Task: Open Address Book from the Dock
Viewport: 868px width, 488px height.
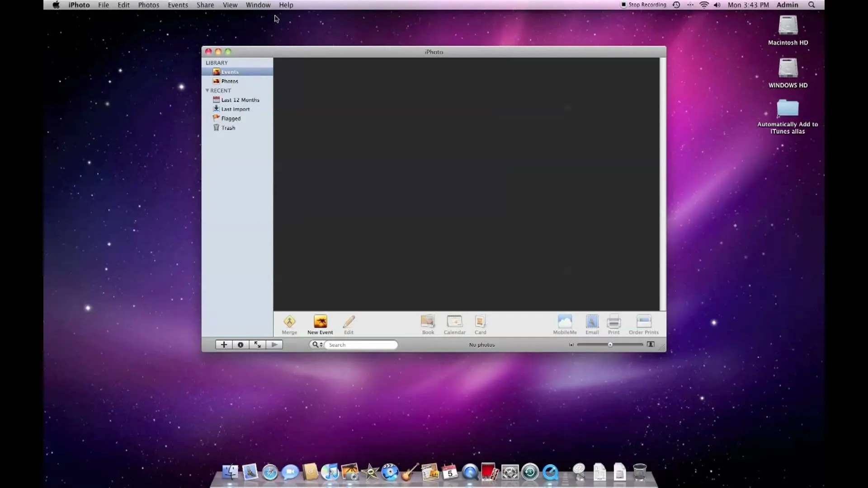Action: click(310, 472)
